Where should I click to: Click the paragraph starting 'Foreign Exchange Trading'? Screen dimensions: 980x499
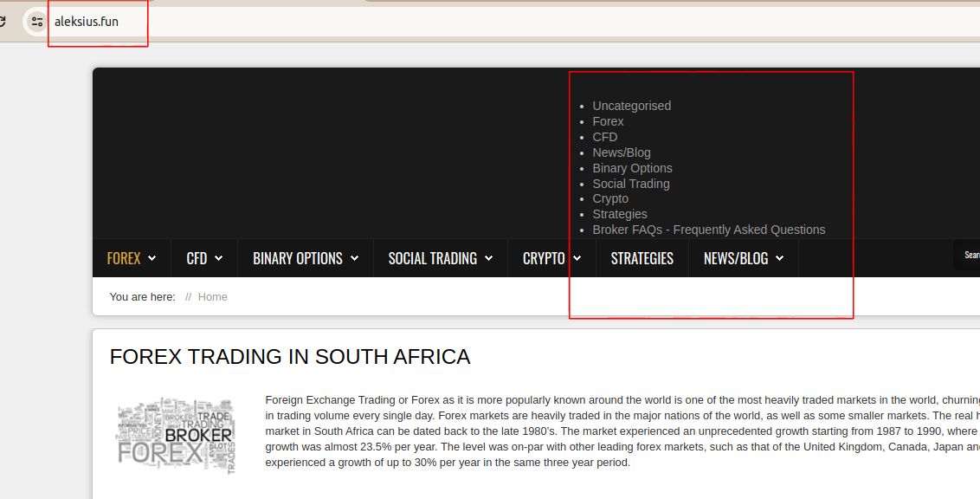point(622,431)
